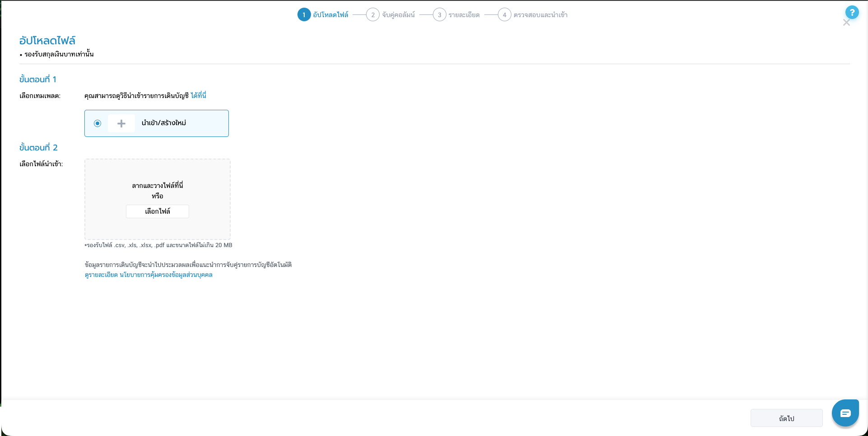This screenshot has width=868, height=436.
Task: Open ดูรายละเอียด details link
Action: click(x=101, y=275)
